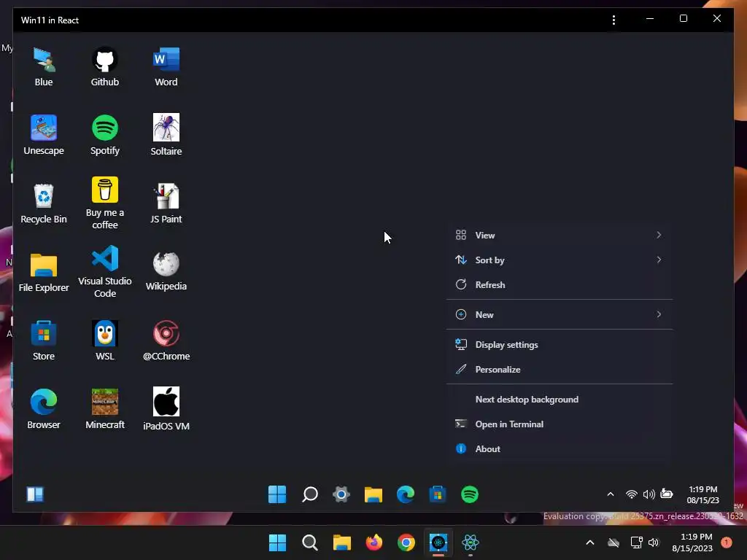Select Open in Terminal menu entry

(560, 424)
